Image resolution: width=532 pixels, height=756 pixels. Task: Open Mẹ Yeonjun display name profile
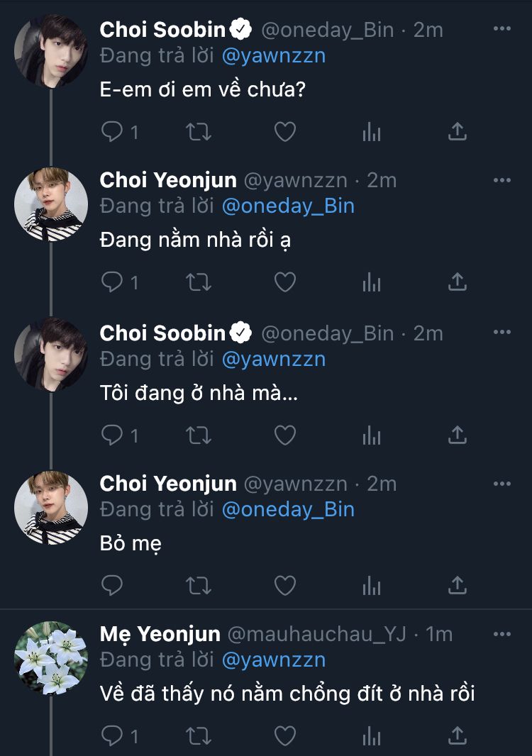pyautogui.click(x=160, y=634)
